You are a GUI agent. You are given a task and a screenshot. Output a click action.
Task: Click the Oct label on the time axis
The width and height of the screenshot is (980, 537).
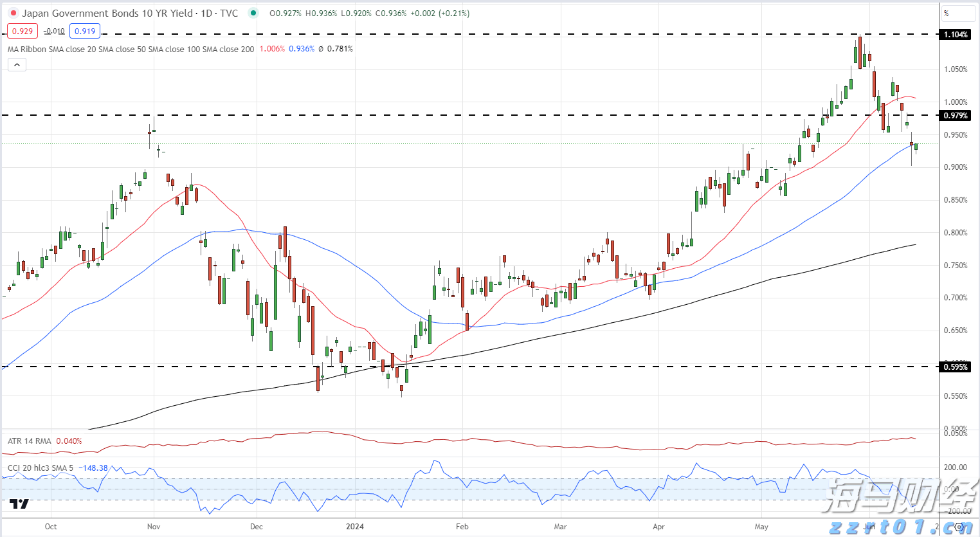(51, 527)
